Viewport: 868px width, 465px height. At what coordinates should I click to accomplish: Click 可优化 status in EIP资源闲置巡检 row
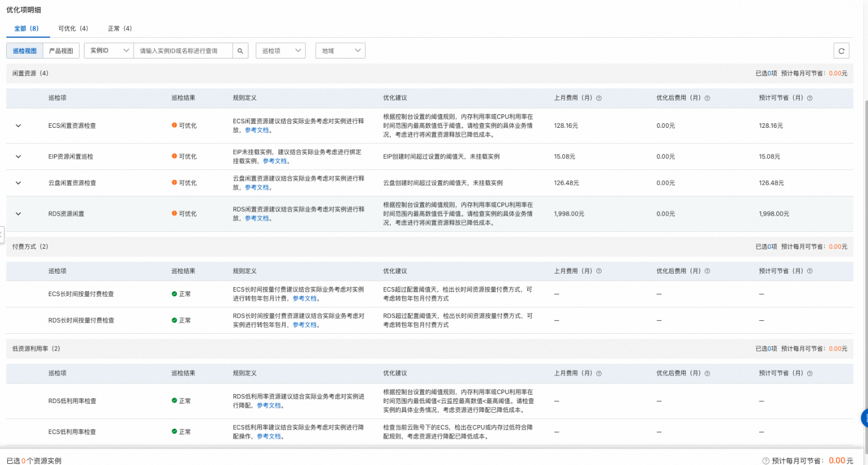[x=184, y=157]
